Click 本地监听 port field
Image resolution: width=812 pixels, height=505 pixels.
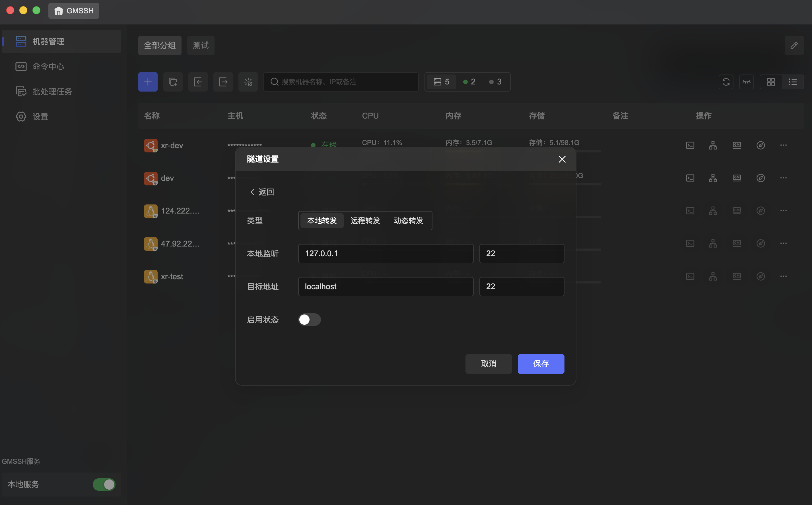pos(522,254)
